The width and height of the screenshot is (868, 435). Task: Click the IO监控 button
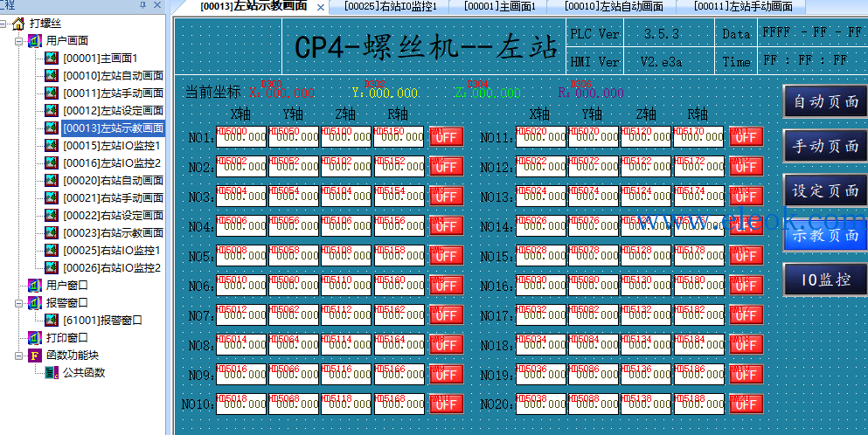[825, 280]
